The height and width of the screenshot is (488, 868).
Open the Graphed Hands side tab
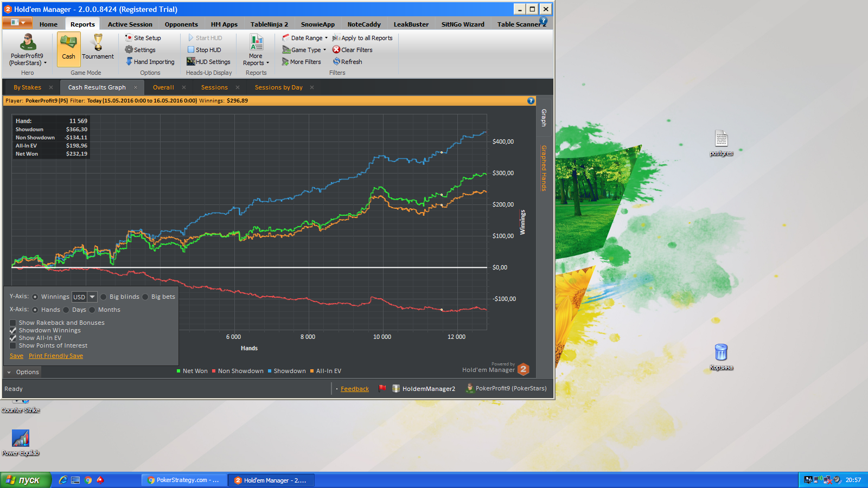[544, 168]
